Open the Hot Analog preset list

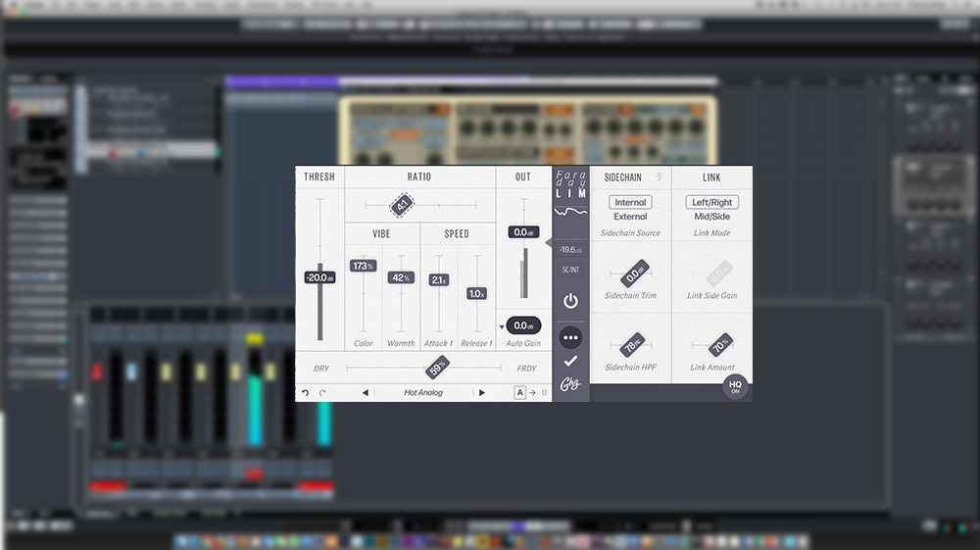click(x=423, y=392)
